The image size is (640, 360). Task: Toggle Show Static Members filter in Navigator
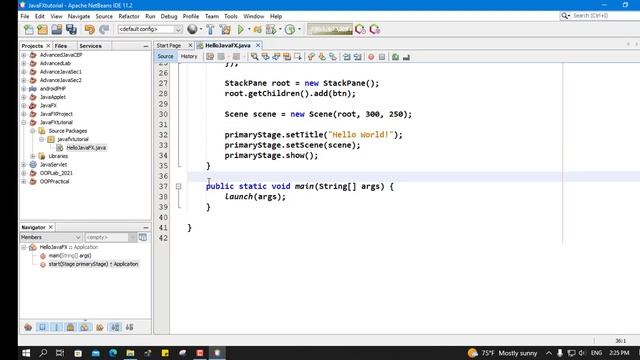tap(56, 327)
